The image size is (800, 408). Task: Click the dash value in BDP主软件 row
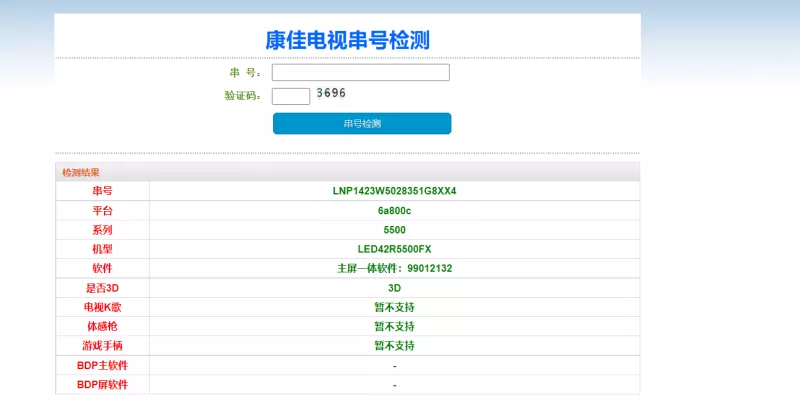click(394, 366)
